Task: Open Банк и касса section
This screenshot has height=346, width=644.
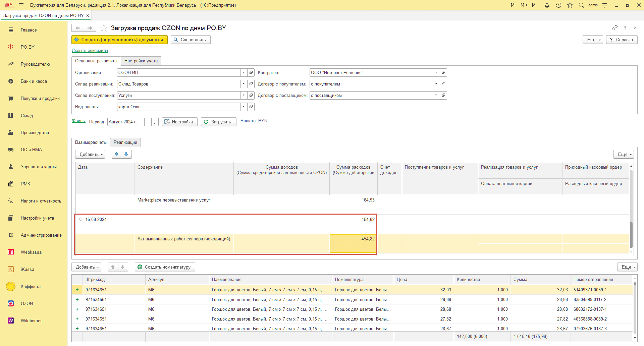Action: (x=34, y=81)
